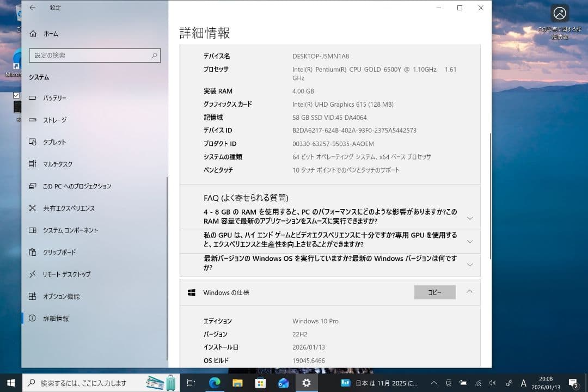This screenshot has height=392, width=588.
Task: Select 共有エクスペリエンス in the sidebar
Action: pos(71,208)
